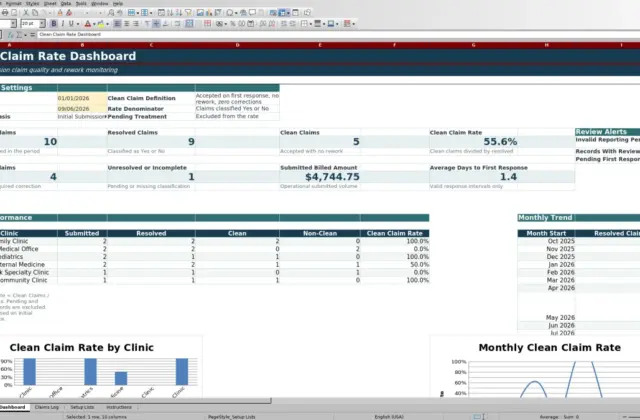Open the font size combo box dropdown
The height and width of the screenshot is (420, 640).
[42, 24]
